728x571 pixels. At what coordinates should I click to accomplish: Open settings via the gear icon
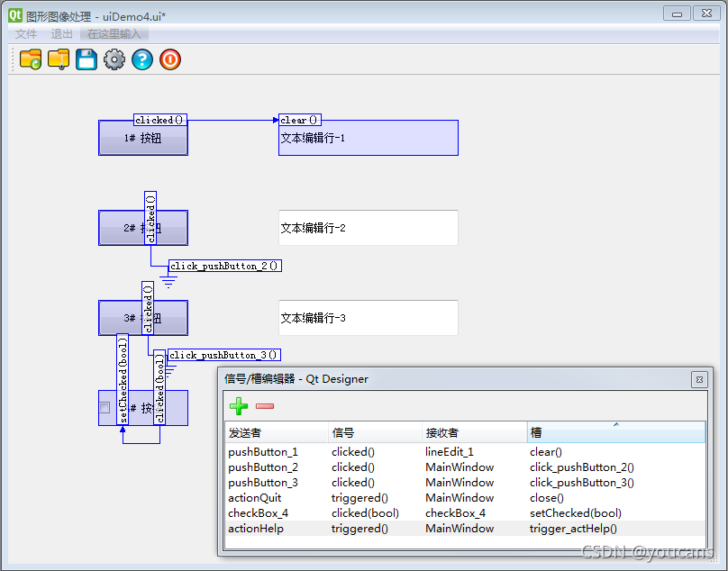click(114, 60)
